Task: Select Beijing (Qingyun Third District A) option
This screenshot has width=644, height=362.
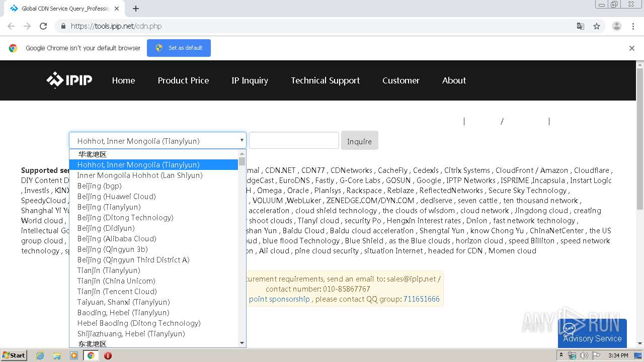Action: pos(153,259)
